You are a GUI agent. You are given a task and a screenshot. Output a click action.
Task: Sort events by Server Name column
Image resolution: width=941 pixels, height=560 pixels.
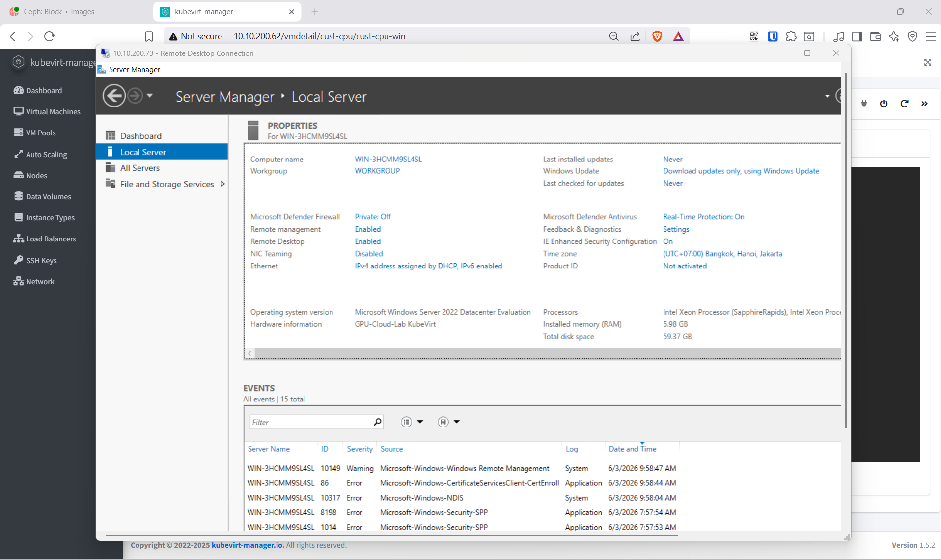(x=269, y=449)
